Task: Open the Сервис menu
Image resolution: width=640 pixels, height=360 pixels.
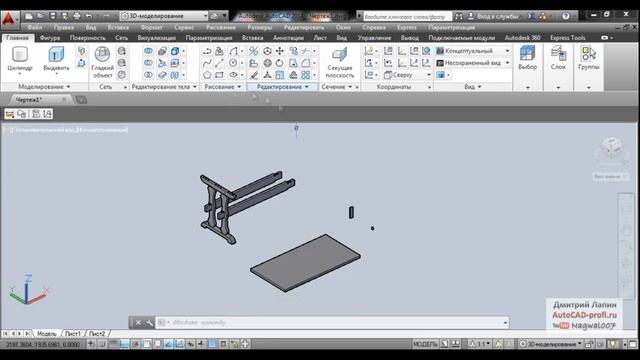Action: (184, 27)
